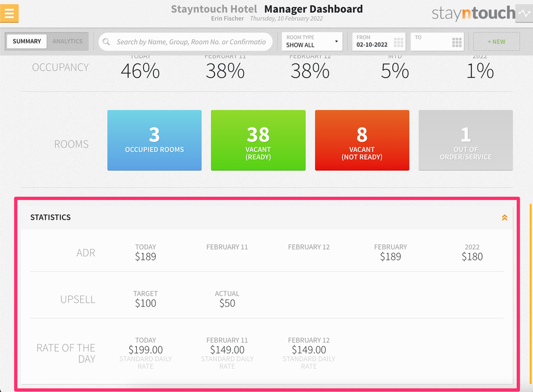Click the UPSELL label

tap(78, 299)
